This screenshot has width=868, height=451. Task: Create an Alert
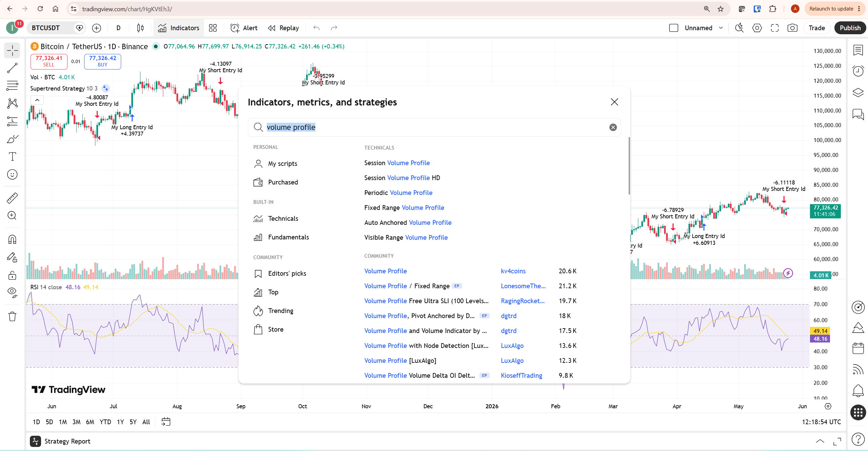coord(244,28)
